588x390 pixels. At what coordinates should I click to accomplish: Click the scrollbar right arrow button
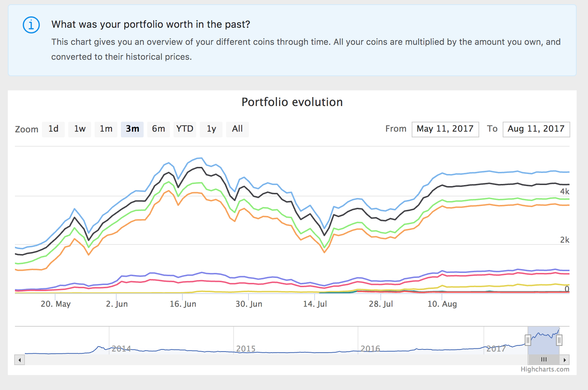(565, 360)
